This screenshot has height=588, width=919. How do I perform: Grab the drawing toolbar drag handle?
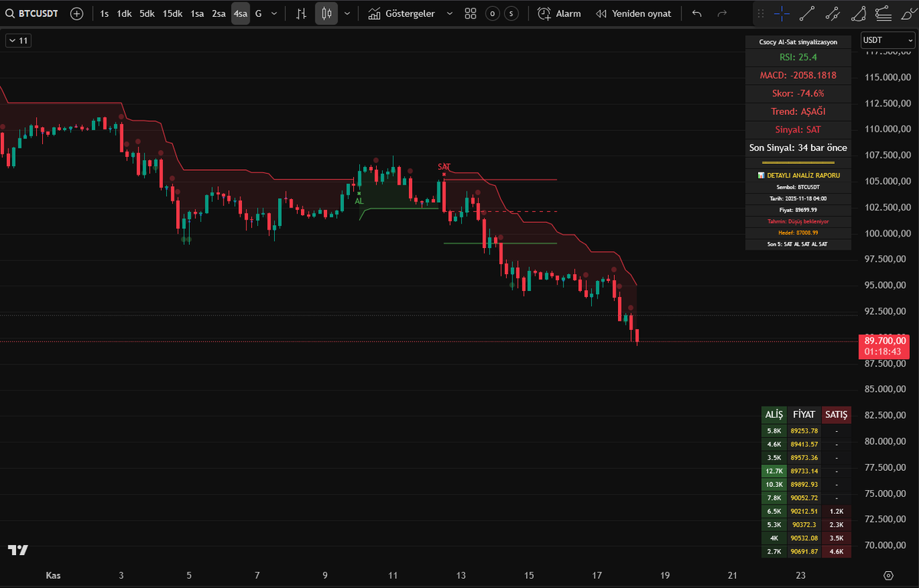click(760, 14)
